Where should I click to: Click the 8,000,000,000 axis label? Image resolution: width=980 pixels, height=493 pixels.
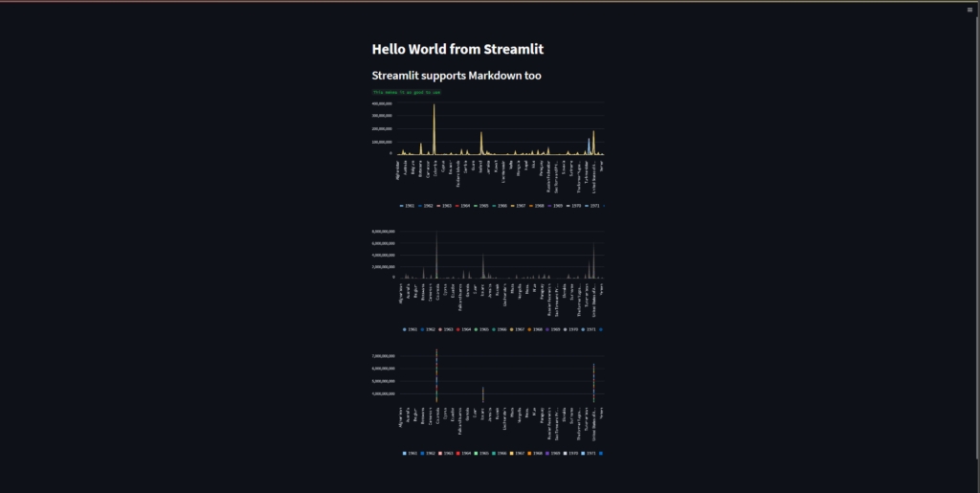(383, 232)
